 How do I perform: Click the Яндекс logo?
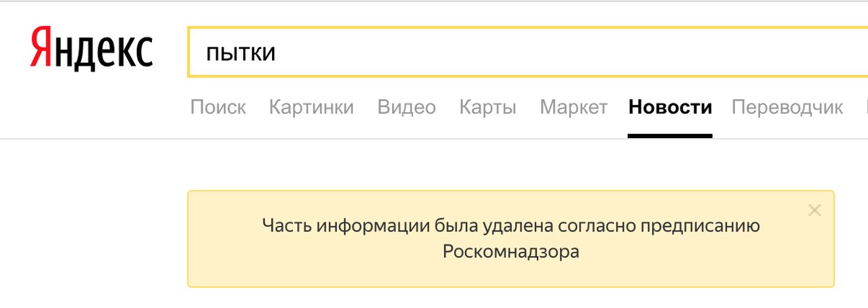tap(91, 52)
